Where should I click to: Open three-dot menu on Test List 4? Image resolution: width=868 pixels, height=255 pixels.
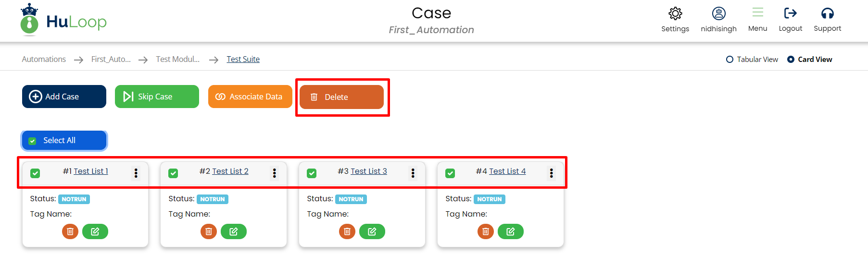point(552,173)
